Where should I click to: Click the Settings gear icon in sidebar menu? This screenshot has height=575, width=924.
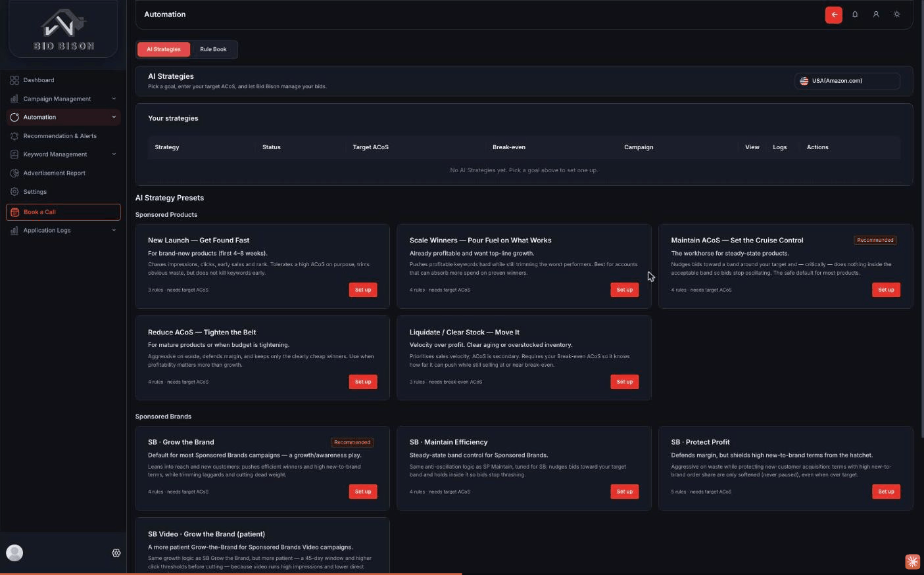(x=14, y=192)
